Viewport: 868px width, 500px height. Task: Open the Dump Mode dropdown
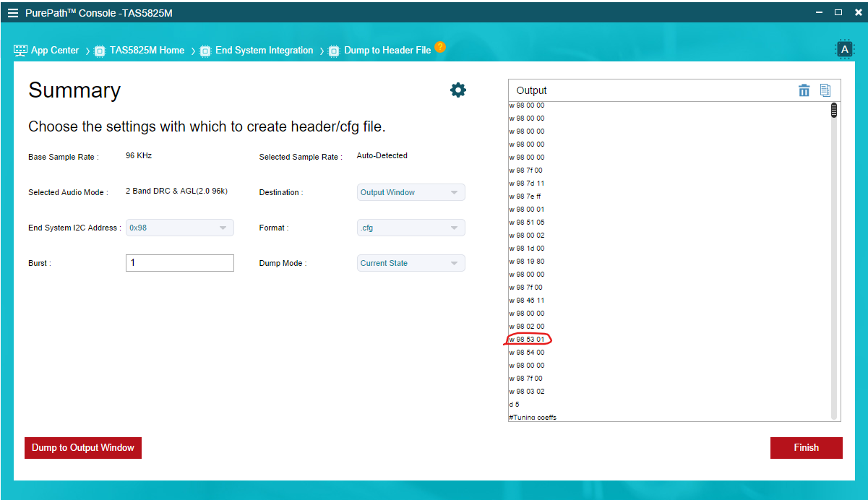coord(411,263)
